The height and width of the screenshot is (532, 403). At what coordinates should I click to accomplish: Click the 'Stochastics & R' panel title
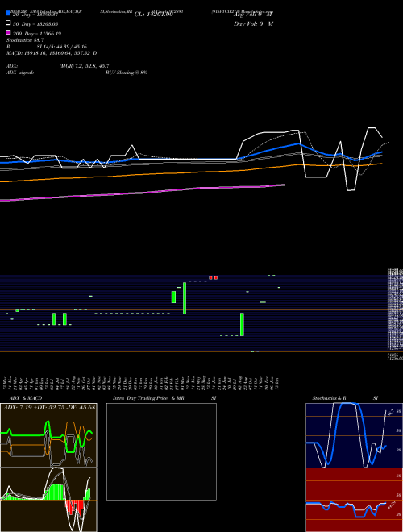click(x=329, y=398)
